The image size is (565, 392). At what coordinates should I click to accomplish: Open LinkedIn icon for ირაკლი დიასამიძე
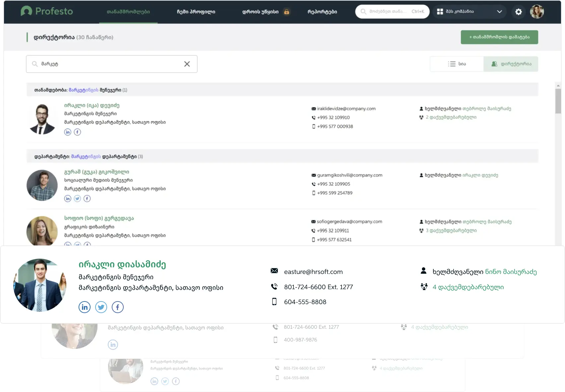pyautogui.click(x=85, y=307)
